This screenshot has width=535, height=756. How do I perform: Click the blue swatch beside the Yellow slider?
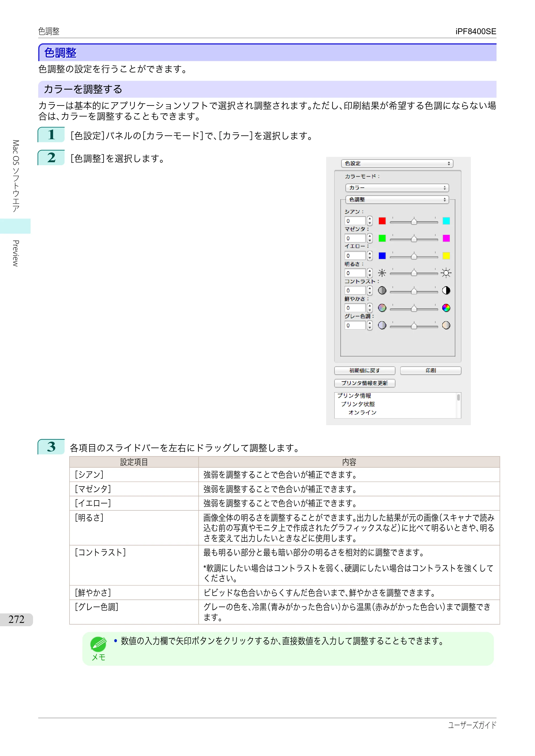click(382, 256)
